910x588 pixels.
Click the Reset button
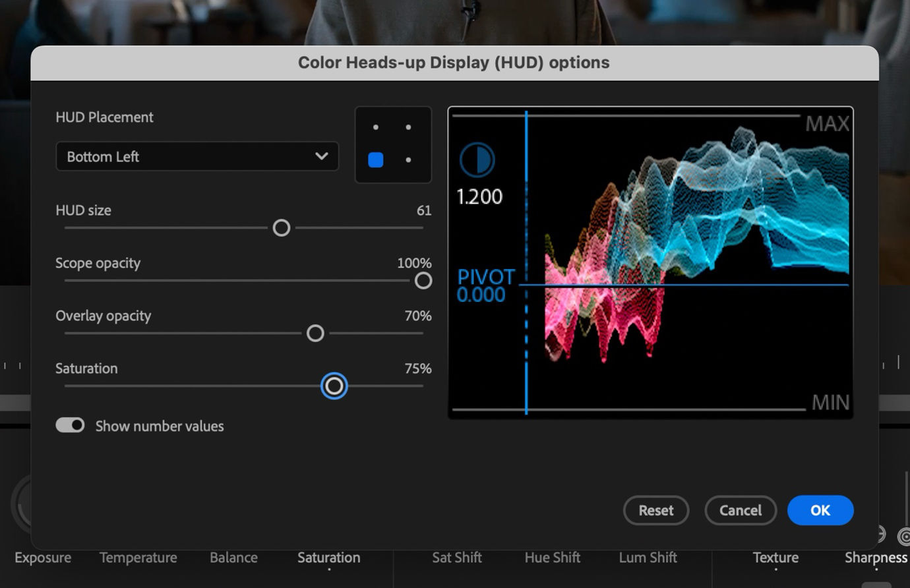655,510
